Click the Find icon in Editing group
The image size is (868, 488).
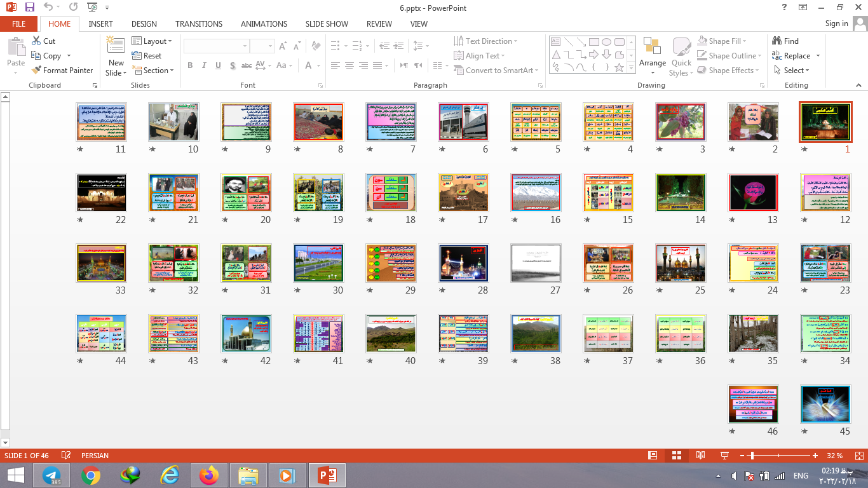click(x=785, y=41)
